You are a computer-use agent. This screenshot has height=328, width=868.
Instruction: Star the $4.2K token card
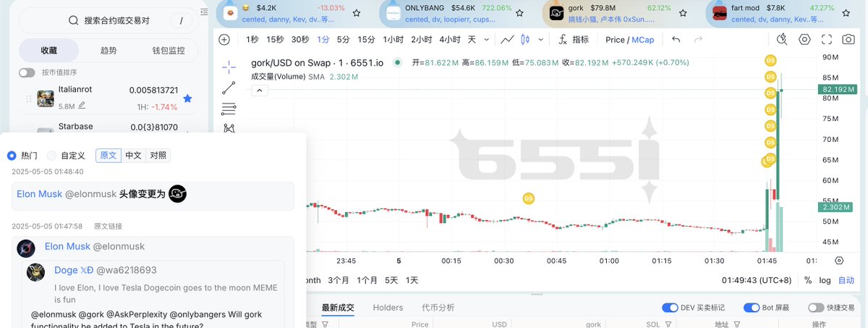[x=357, y=13]
